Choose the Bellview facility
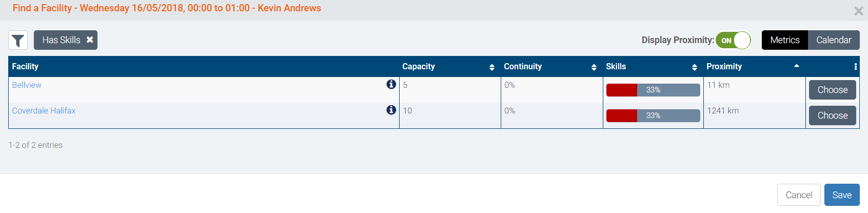Image resolution: width=868 pixels, height=213 pixels. click(832, 90)
